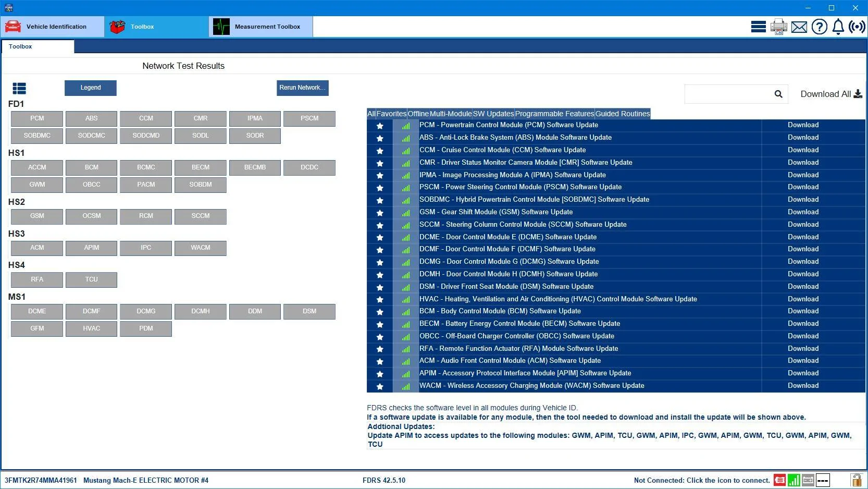Viewport: 868px width, 489px height.
Task: Download the PCM Software Update
Action: (x=803, y=125)
